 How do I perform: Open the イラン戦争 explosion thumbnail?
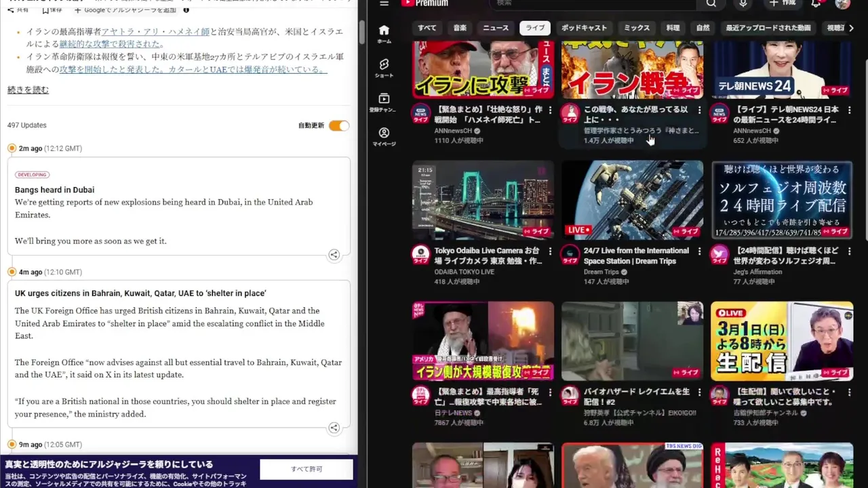632,69
